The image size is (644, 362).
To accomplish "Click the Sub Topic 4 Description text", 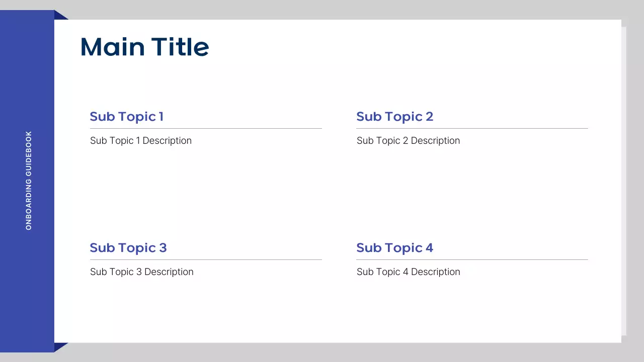I will [408, 272].
